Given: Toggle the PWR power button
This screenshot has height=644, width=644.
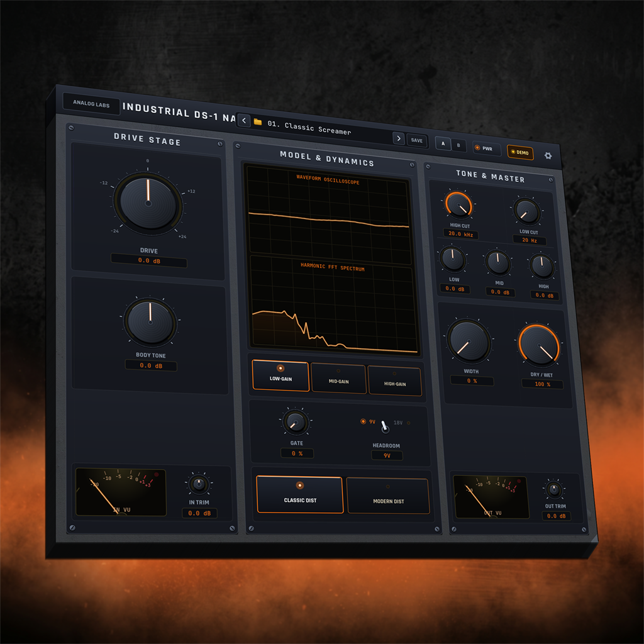Looking at the screenshot, I should point(486,148).
